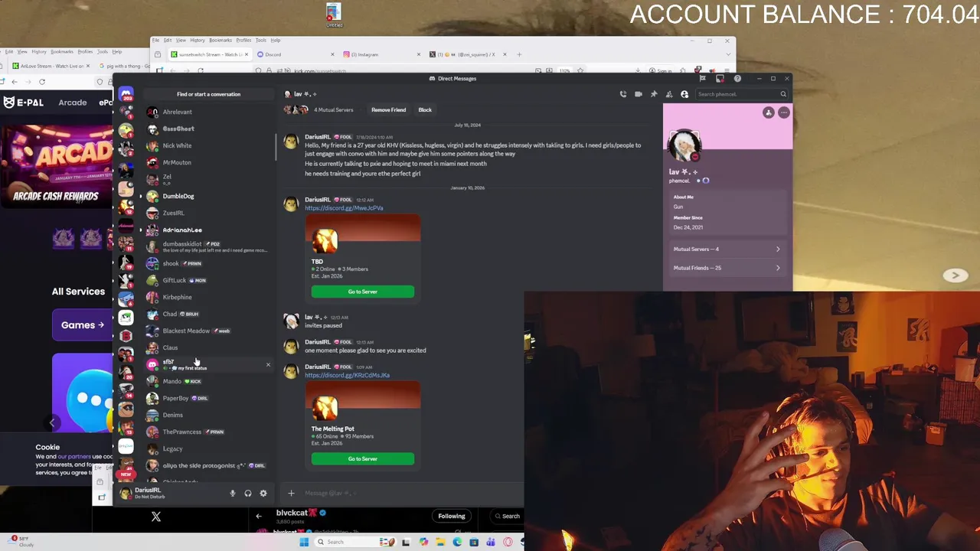Screen dimensions: 980x551
Task: Go to Server for TBD invite
Action: click(x=363, y=292)
